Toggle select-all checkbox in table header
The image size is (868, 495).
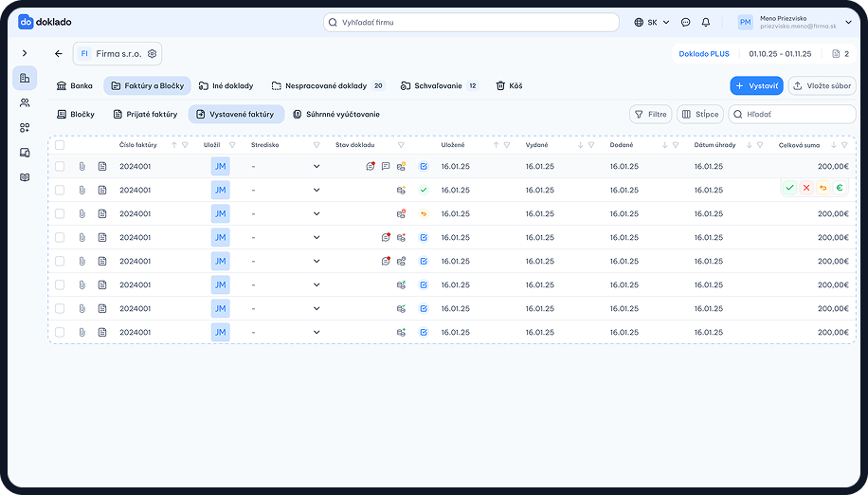[60, 145]
